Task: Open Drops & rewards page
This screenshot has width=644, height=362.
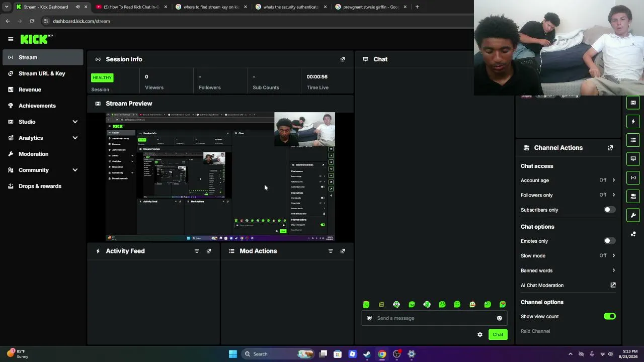Action: [43, 186]
